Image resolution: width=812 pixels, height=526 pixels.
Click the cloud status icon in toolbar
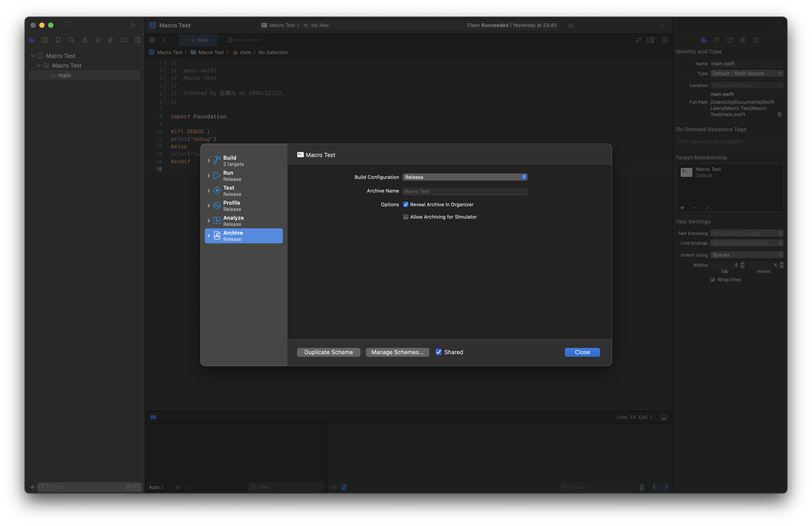pyautogui.click(x=572, y=25)
